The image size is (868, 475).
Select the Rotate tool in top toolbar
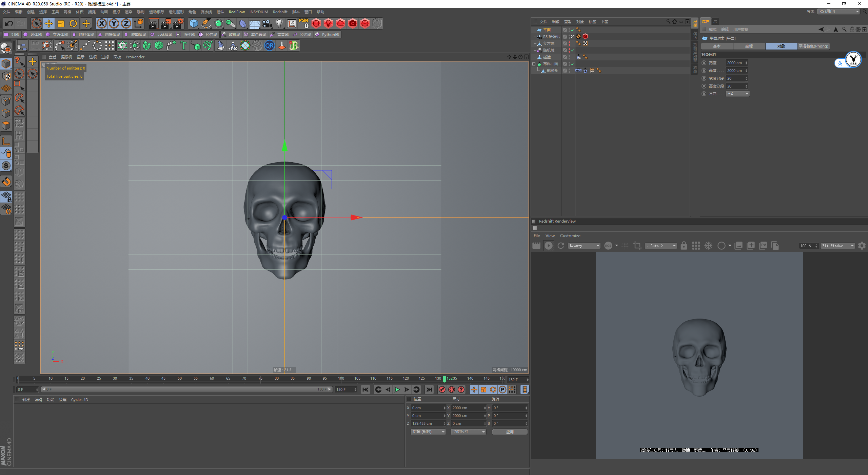pyautogui.click(x=73, y=23)
